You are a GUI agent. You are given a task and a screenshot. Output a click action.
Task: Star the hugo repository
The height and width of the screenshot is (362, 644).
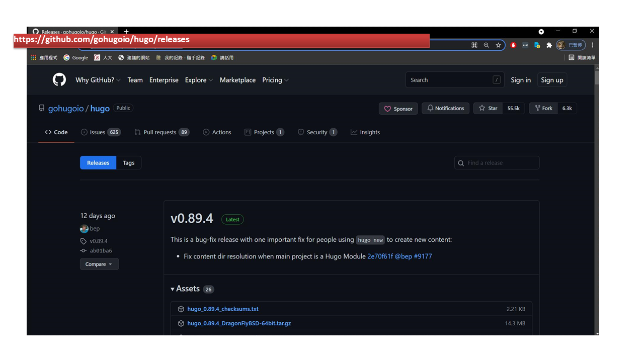488,108
